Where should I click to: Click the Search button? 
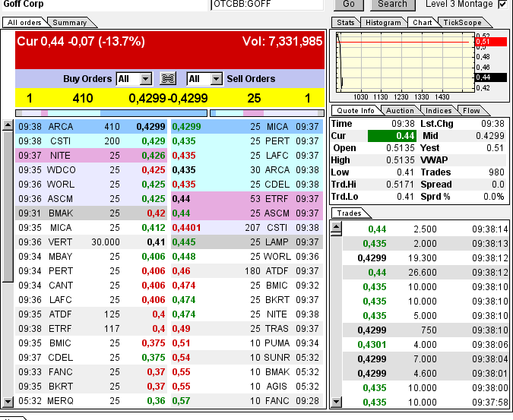tap(393, 5)
